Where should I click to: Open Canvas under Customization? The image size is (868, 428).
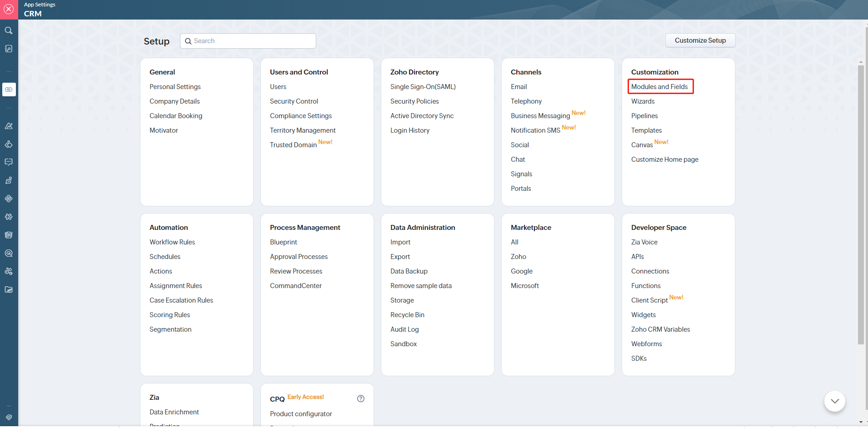click(642, 145)
